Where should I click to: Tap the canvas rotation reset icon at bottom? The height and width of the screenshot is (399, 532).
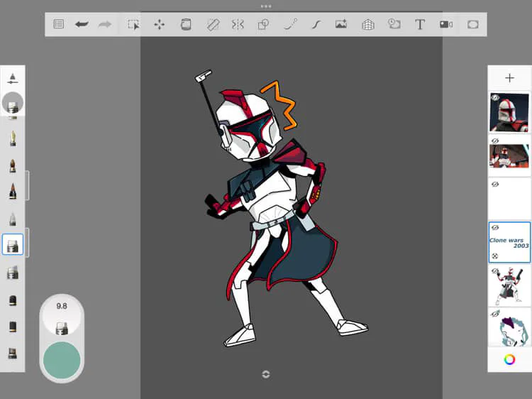pos(266,374)
